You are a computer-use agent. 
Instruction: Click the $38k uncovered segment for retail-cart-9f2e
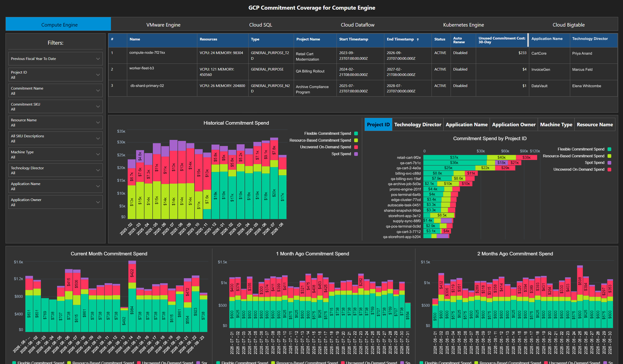pos(526,157)
